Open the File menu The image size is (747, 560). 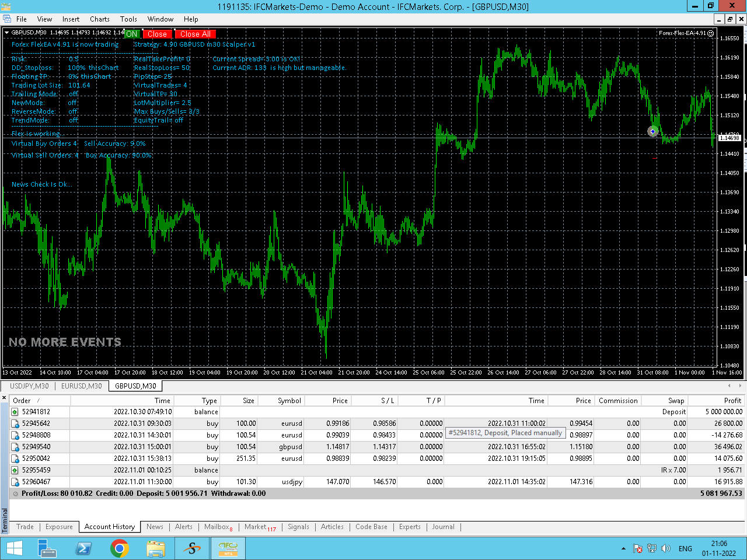[22, 19]
